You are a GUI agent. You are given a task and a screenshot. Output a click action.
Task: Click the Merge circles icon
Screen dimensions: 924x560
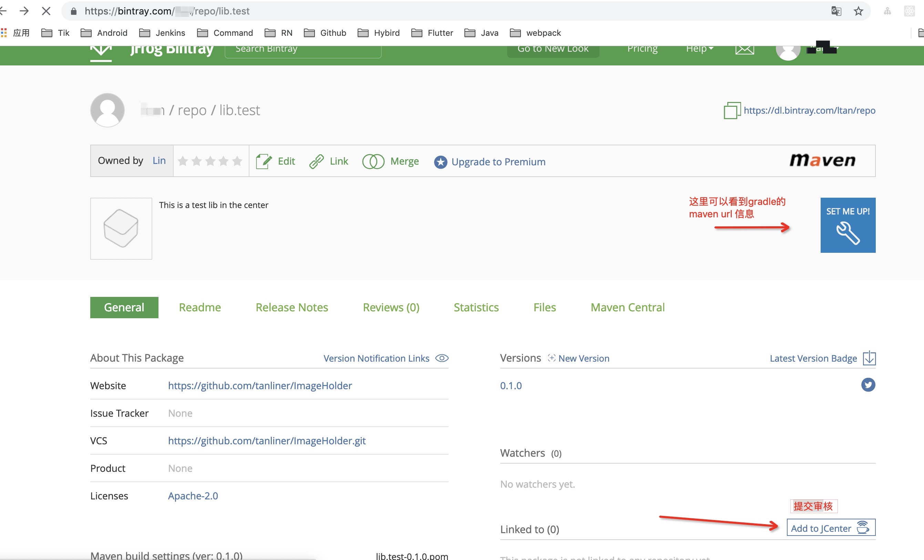click(x=373, y=161)
